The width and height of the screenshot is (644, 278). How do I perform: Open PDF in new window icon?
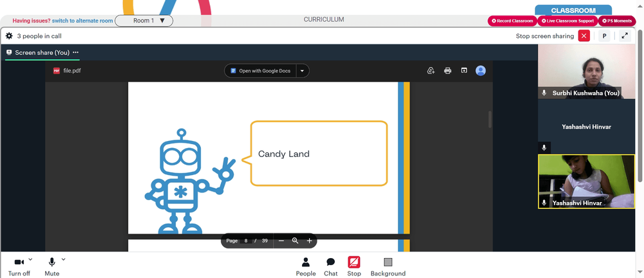pyautogui.click(x=464, y=71)
